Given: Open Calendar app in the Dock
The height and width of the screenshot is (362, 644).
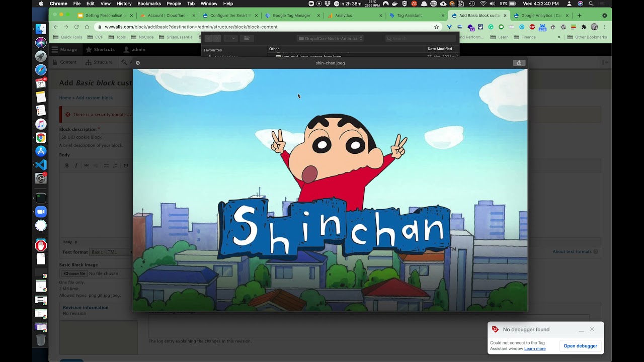Looking at the screenshot, I should (x=41, y=83).
